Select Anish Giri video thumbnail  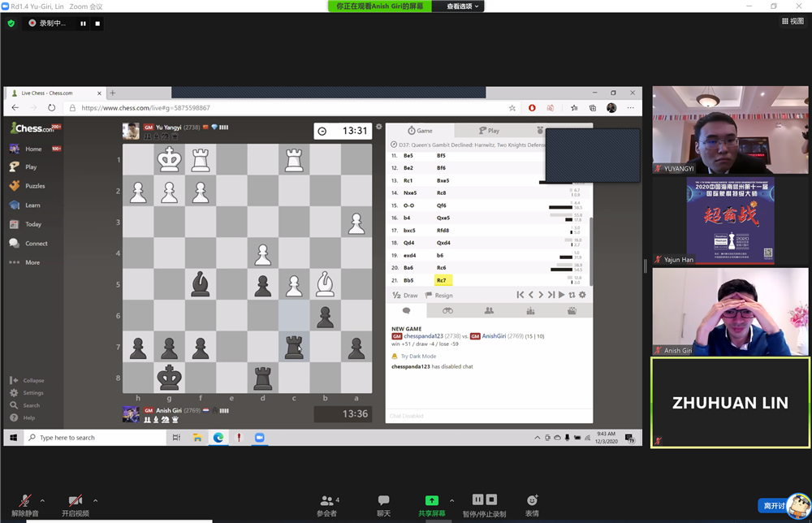click(730, 312)
